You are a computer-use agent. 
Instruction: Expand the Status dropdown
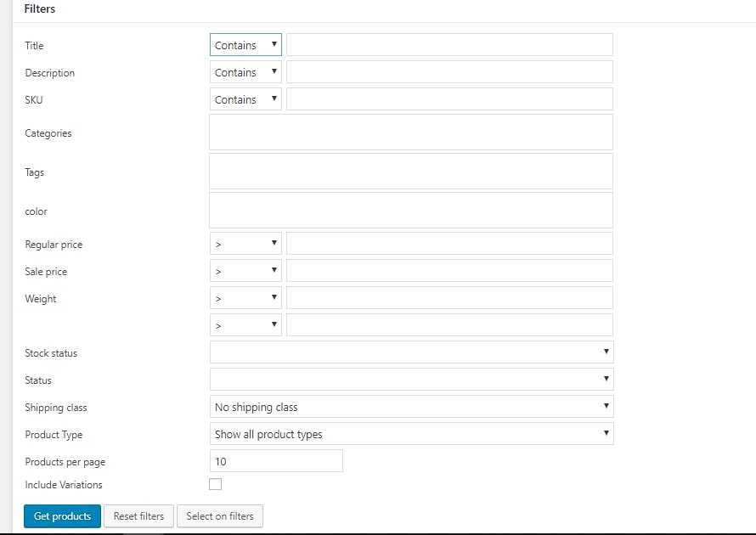coord(411,380)
